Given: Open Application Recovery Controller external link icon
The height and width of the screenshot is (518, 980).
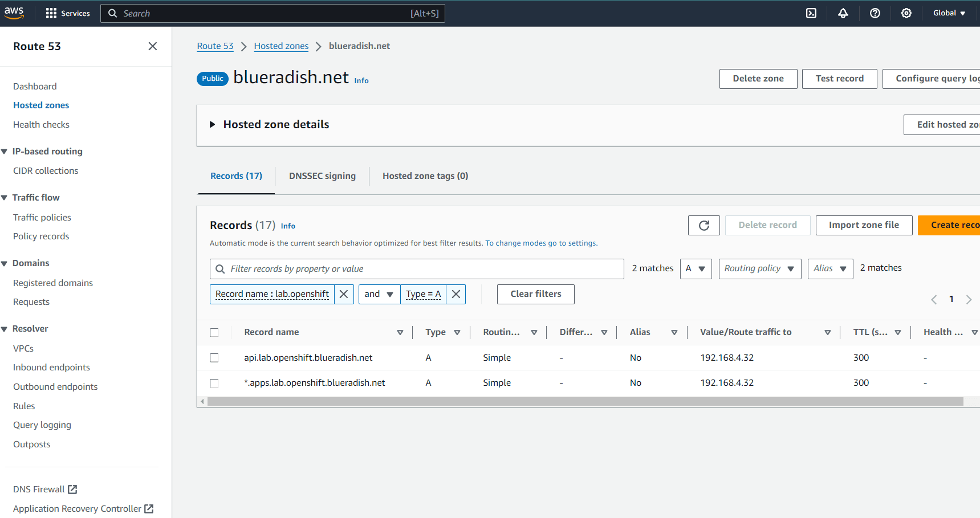Looking at the screenshot, I should (x=149, y=509).
